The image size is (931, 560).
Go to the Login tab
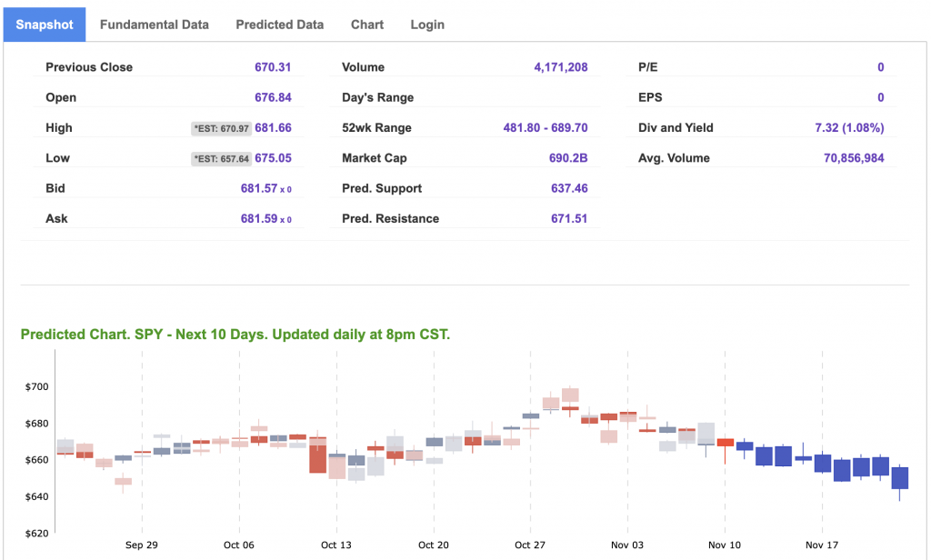pyautogui.click(x=427, y=25)
